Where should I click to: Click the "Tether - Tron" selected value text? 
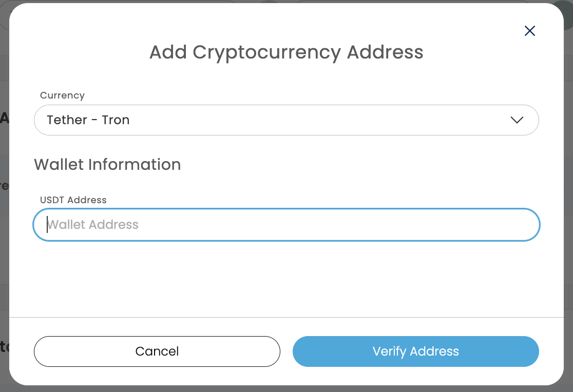pos(88,120)
